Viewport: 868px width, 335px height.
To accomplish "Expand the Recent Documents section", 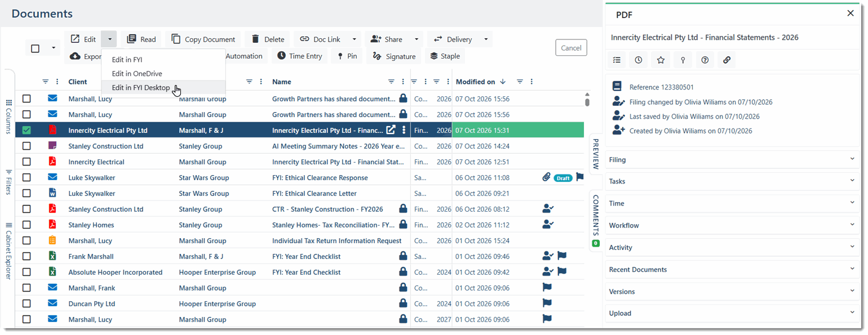I will [x=733, y=270].
